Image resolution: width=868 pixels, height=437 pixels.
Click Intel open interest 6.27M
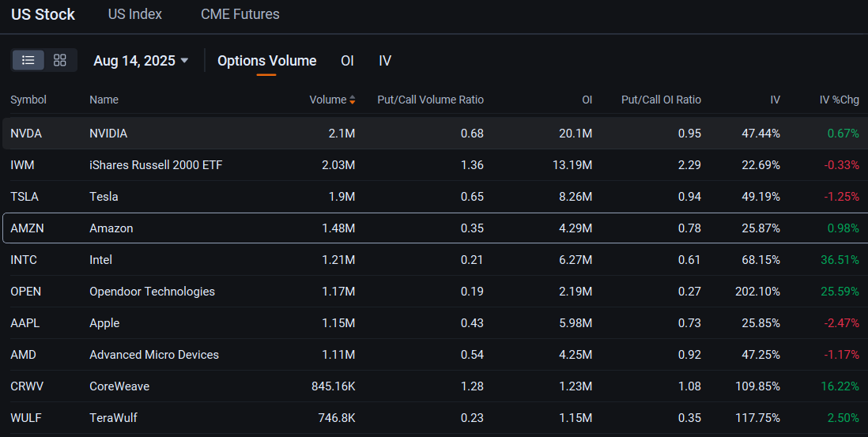[576, 259]
